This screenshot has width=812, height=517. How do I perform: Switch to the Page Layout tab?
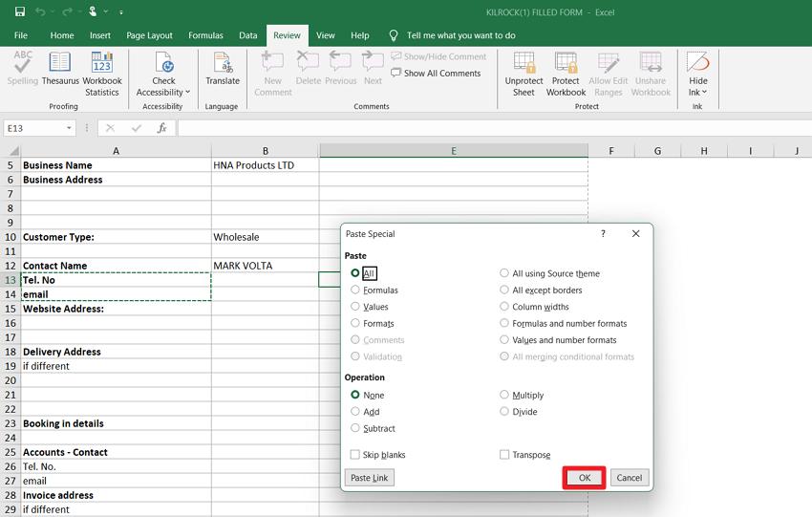pos(149,35)
